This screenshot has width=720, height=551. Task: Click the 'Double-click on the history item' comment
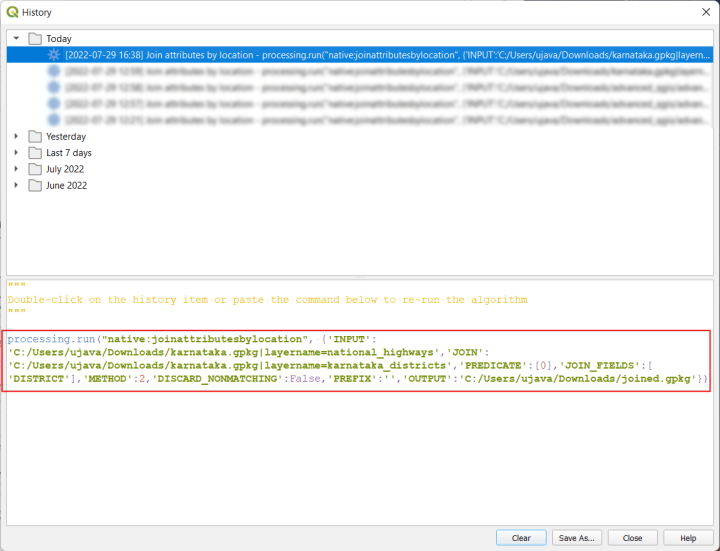(x=267, y=300)
